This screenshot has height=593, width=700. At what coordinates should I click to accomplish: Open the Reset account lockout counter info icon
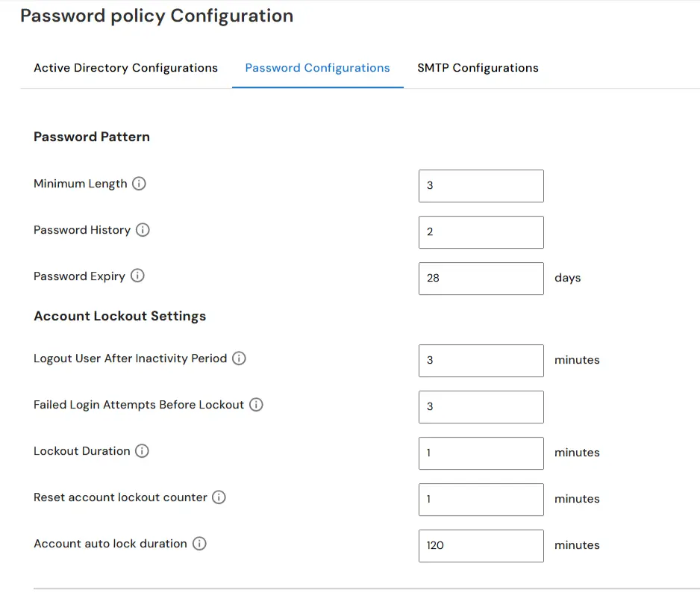click(x=217, y=497)
